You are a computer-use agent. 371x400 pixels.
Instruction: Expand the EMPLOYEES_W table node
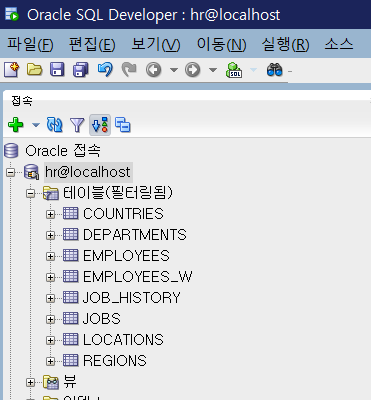coord(50,277)
